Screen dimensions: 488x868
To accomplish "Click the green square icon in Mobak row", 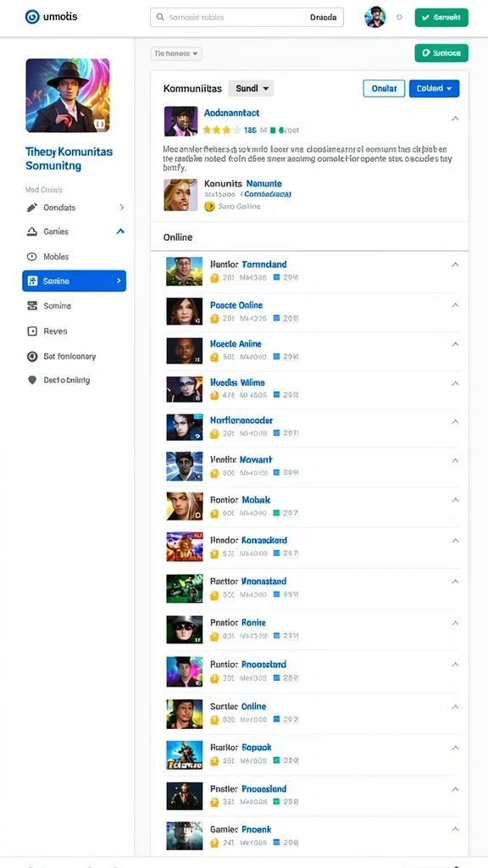I will (278, 513).
